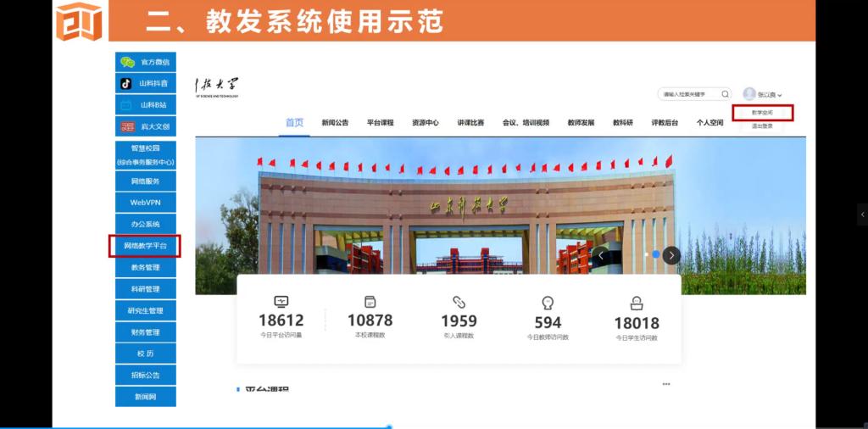Open the 平台课程 menu item
The image size is (868, 429).
pos(380,123)
